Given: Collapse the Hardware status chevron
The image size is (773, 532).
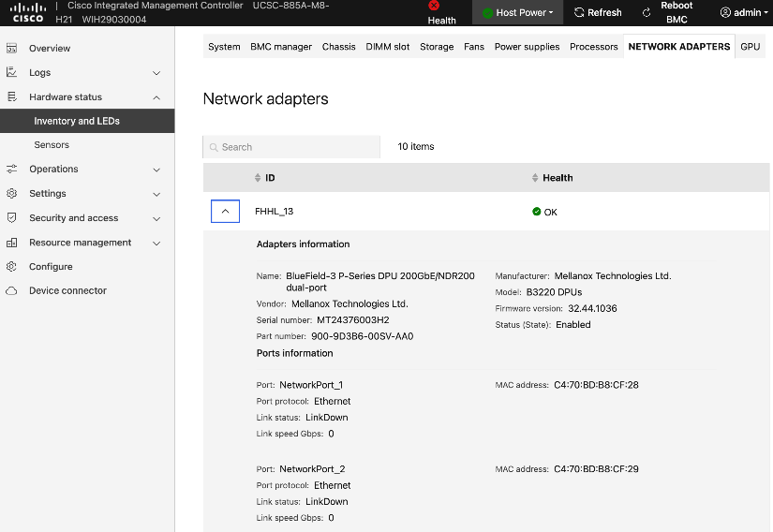Looking at the screenshot, I should click(156, 97).
